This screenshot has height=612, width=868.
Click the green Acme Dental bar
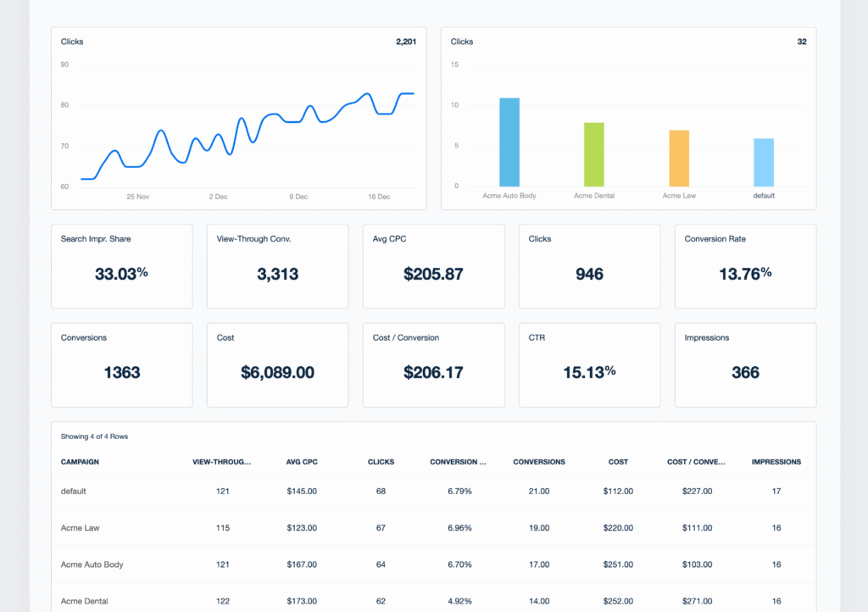[593, 154]
